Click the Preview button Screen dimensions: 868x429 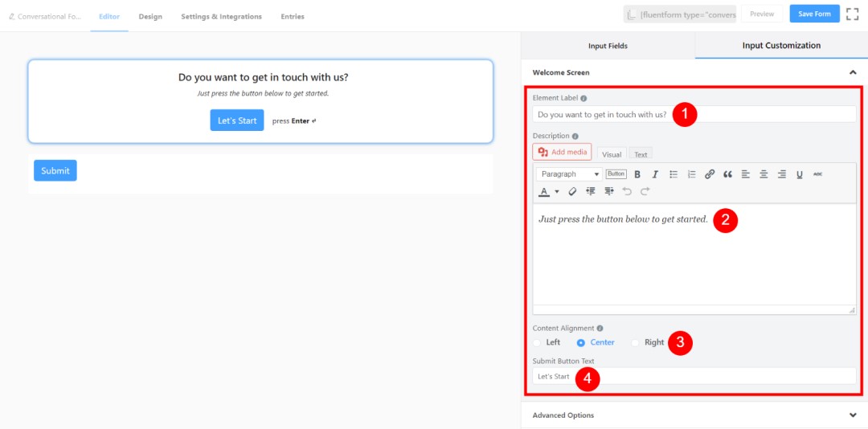(762, 14)
